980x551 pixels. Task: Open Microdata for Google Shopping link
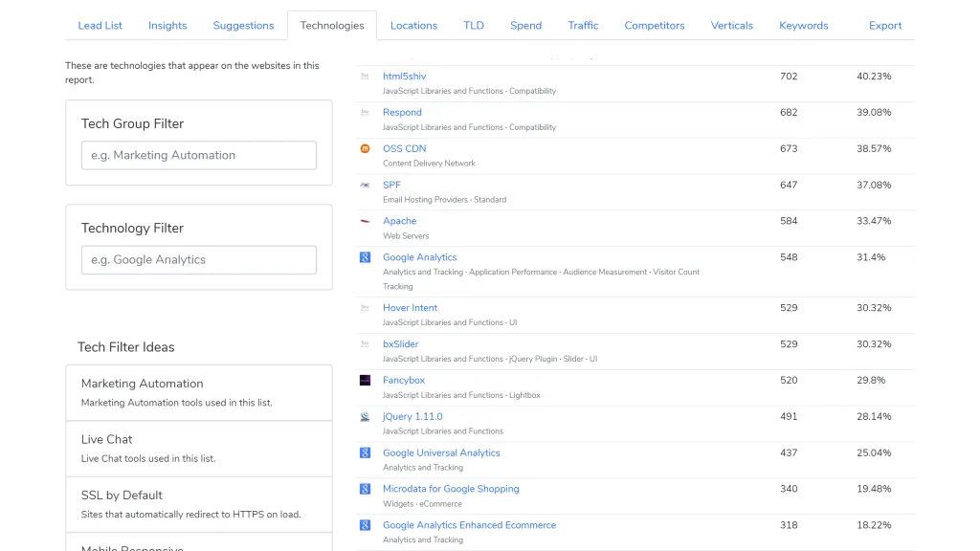point(451,489)
